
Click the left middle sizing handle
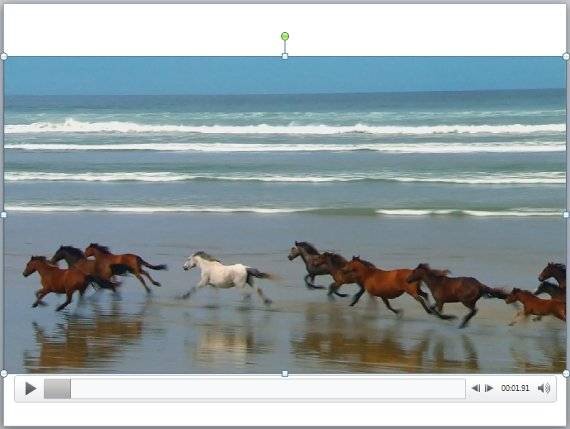(x=4, y=215)
